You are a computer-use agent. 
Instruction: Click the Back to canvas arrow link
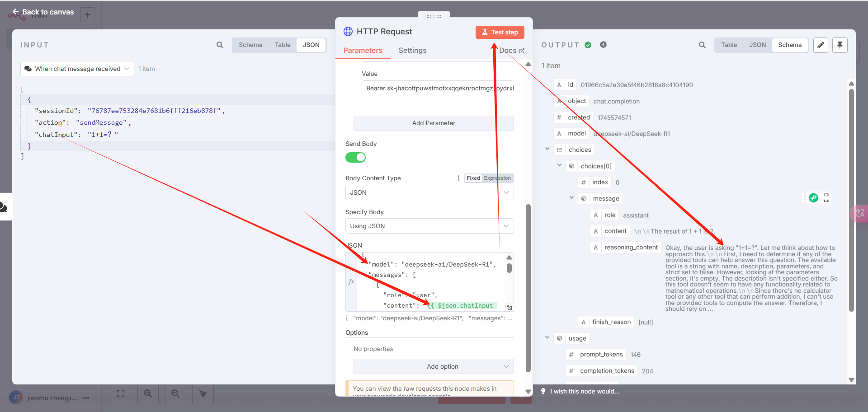43,12
